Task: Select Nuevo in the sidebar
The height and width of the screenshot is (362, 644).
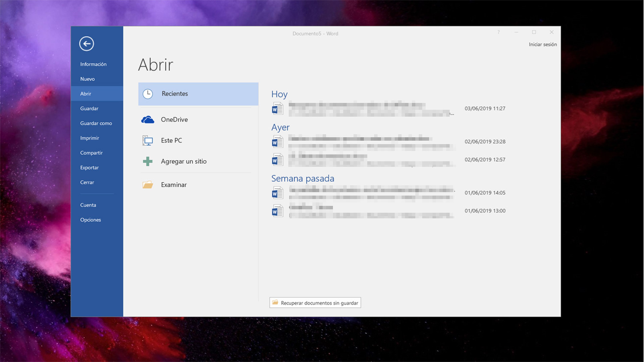Action: (x=97, y=79)
